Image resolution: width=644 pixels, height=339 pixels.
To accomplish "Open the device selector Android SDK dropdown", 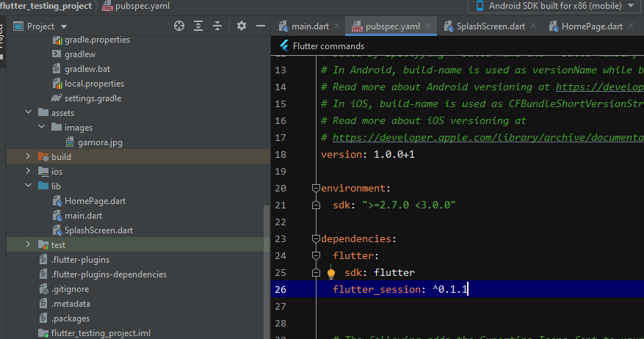I will tap(554, 6).
